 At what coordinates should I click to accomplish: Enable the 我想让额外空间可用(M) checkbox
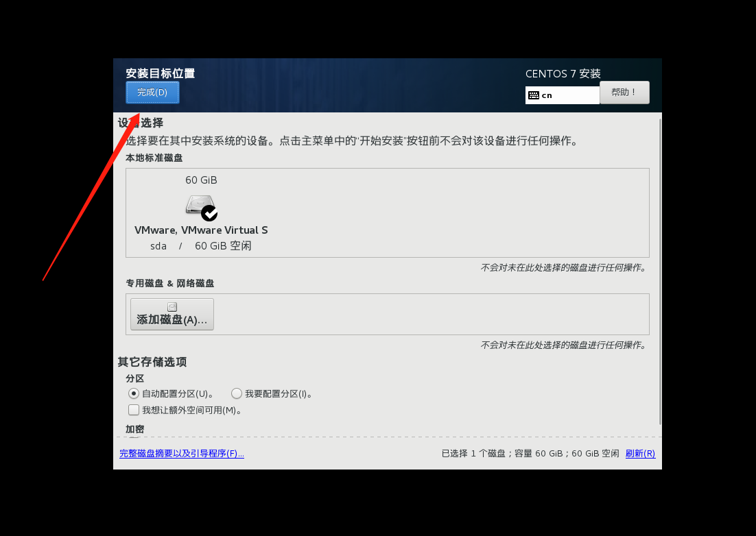(134, 410)
